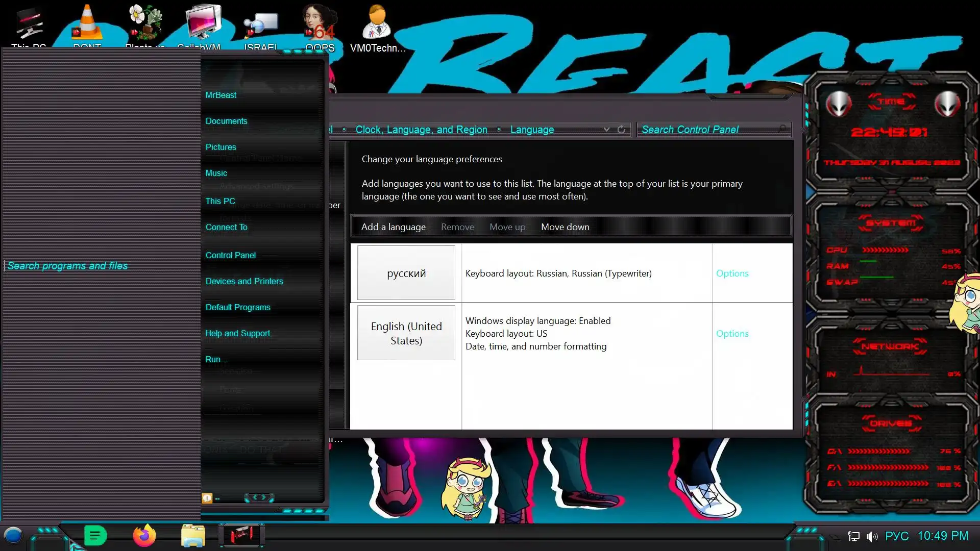The image size is (980, 551).
Task: Click the orange notification icon in Start menu
Action: tap(207, 498)
